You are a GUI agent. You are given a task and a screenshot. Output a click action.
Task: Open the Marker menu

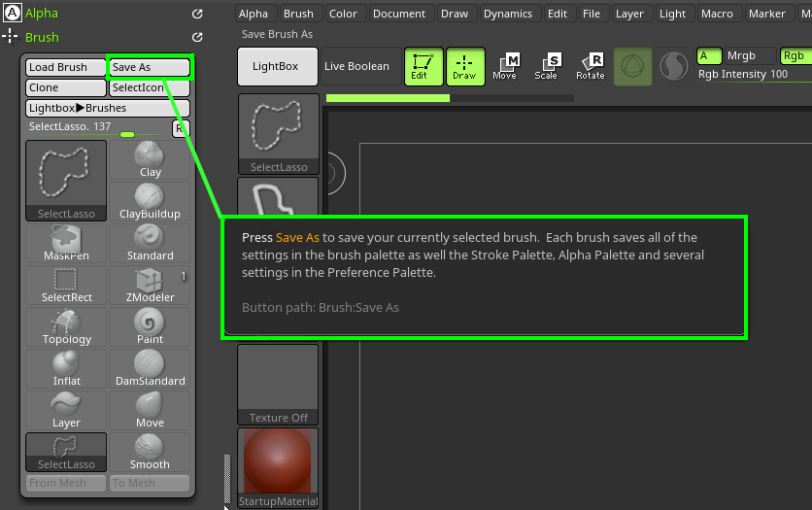(767, 14)
